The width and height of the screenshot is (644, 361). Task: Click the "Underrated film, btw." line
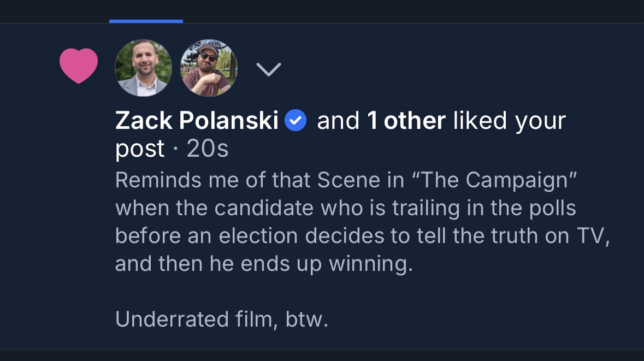[x=222, y=319]
